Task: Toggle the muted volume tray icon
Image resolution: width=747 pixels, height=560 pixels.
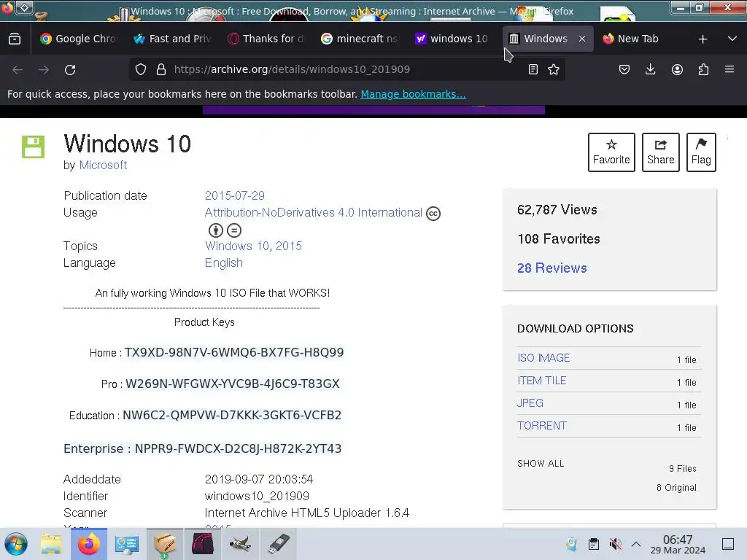Action: 615,544
